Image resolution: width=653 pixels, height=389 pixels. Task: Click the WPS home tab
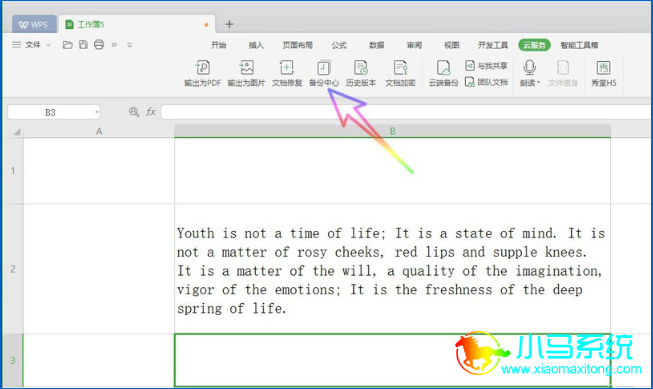click(34, 25)
